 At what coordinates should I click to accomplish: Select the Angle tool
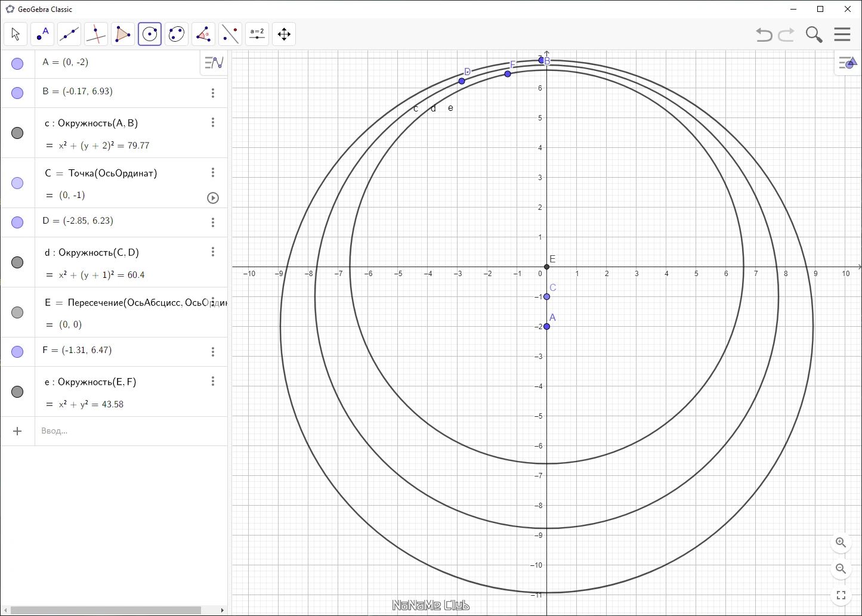pyautogui.click(x=203, y=34)
